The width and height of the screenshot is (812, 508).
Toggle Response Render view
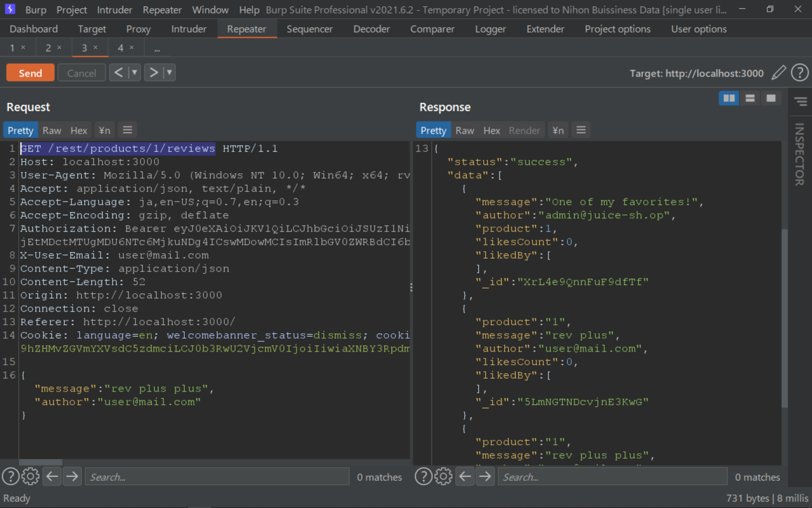click(524, 130)
